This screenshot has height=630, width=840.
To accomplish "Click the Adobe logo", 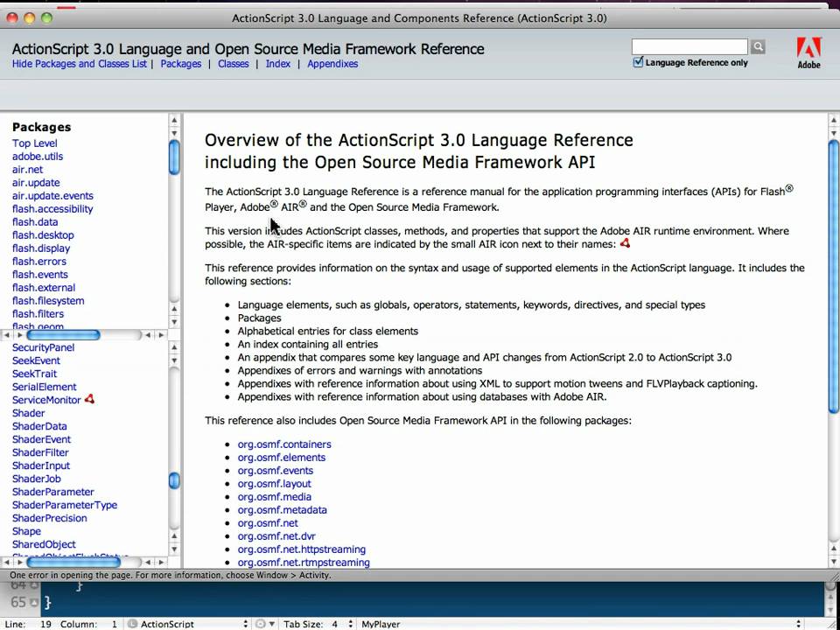I will click(x=808, y=52).
